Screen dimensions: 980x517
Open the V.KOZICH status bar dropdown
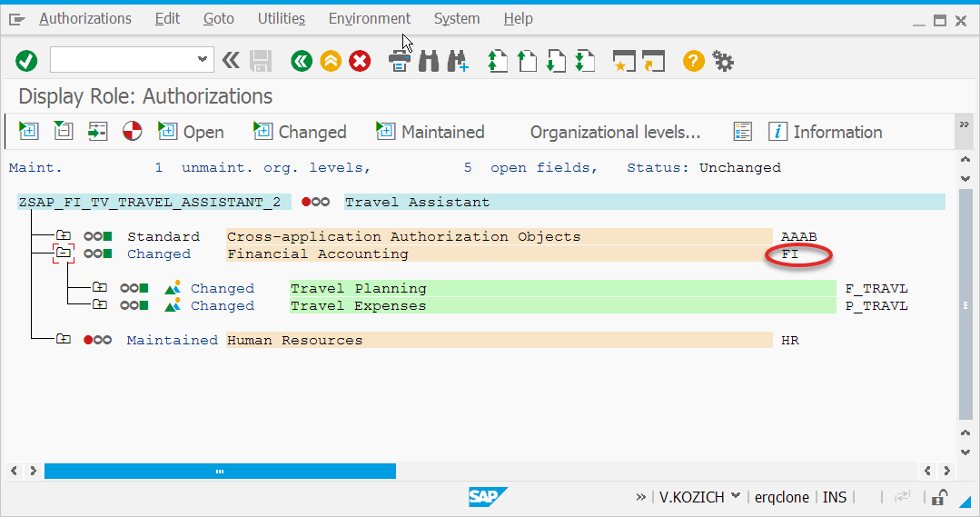click(736, 496)
